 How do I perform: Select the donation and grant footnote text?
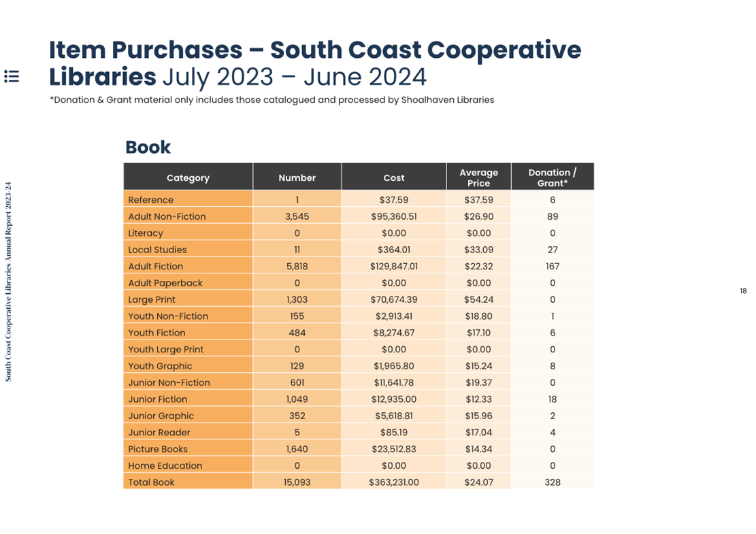[272, 100]
